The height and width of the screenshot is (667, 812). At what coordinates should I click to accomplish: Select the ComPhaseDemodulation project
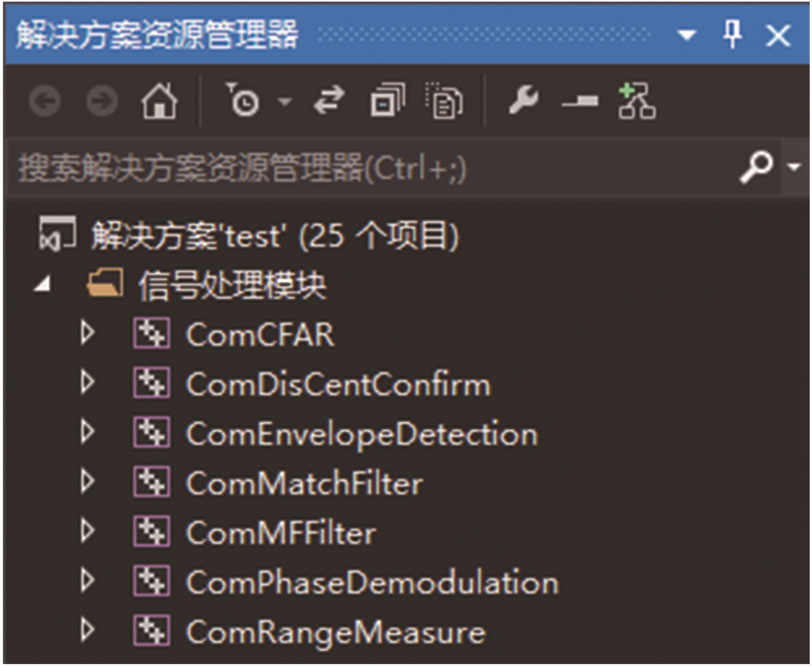372,581
